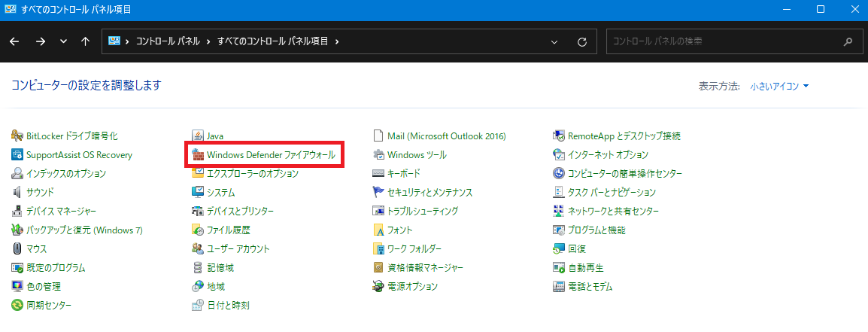This screenshot has height=332, width=868.
Task: Select コントロール パネル in the breadcrumb
Action: pos(168,41)
